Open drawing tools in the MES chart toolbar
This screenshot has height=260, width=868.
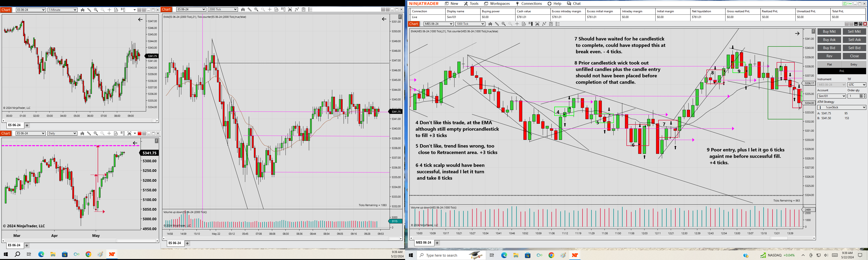pyautogui.click(x=497, y=24)
